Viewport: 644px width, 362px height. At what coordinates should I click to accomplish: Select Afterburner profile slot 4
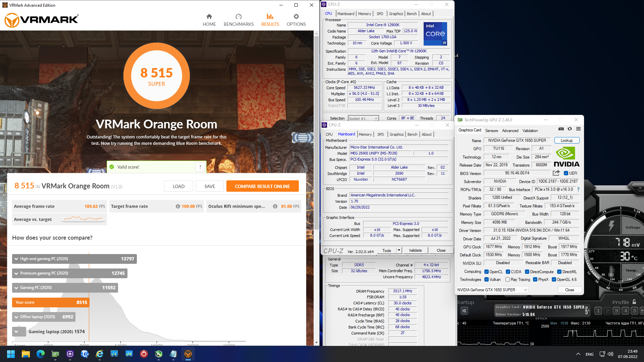(x=625, y=311)
